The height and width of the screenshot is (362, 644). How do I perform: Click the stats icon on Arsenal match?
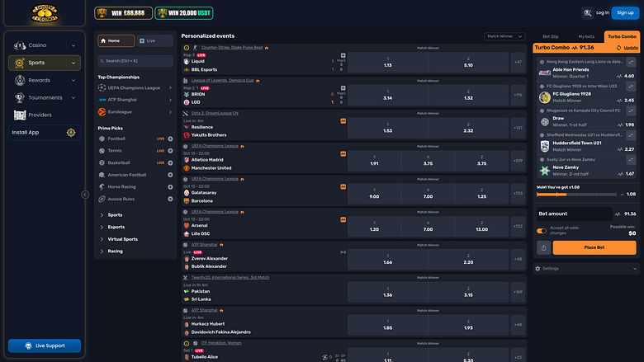[343, 219]
